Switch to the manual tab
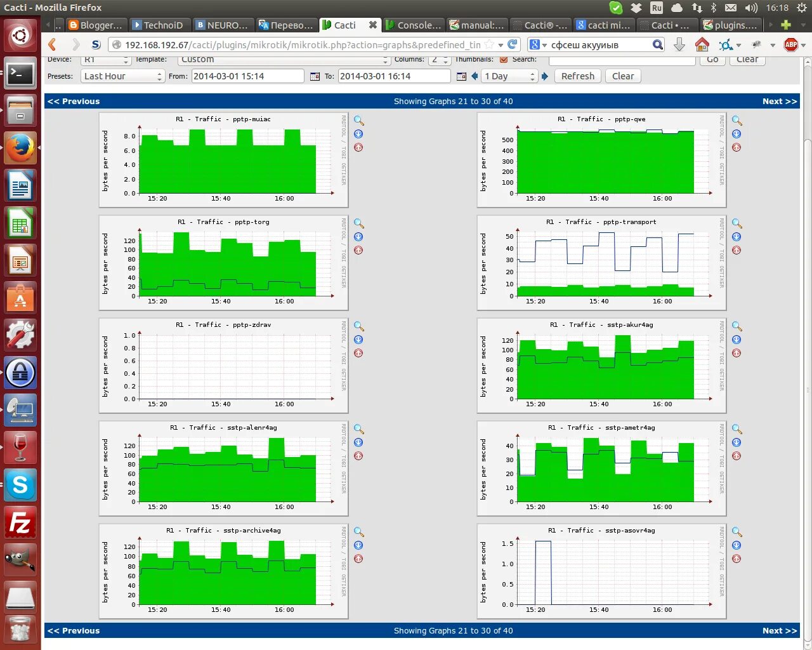 (476, 25)
